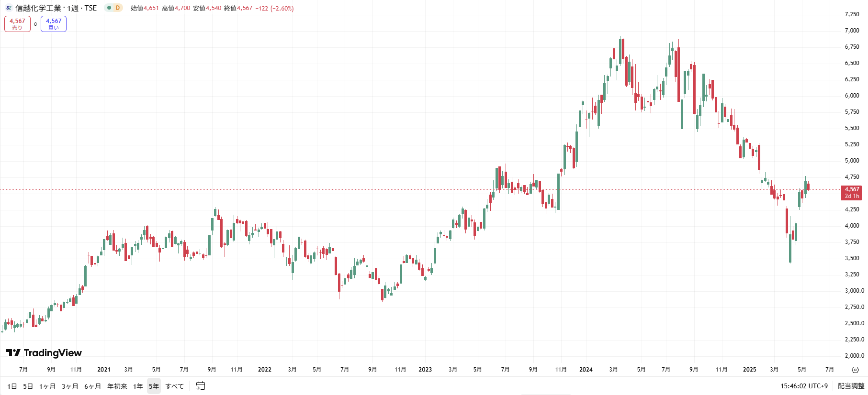Click the 4,567 売り sell button

[x=17, y=24]
